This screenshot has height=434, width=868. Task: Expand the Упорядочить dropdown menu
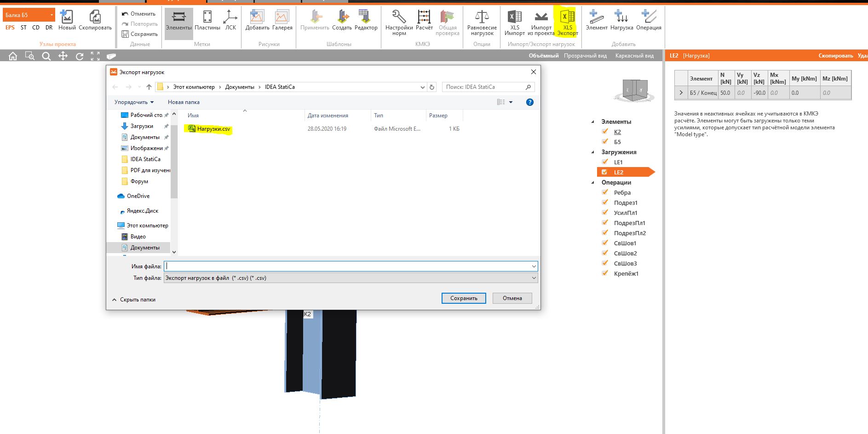(x=134, y=102)
